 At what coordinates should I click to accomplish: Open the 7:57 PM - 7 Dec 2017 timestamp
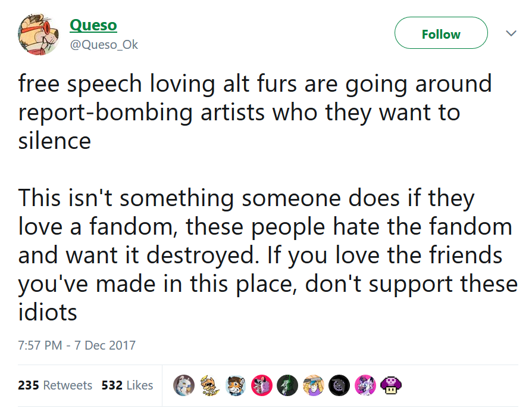77,345
